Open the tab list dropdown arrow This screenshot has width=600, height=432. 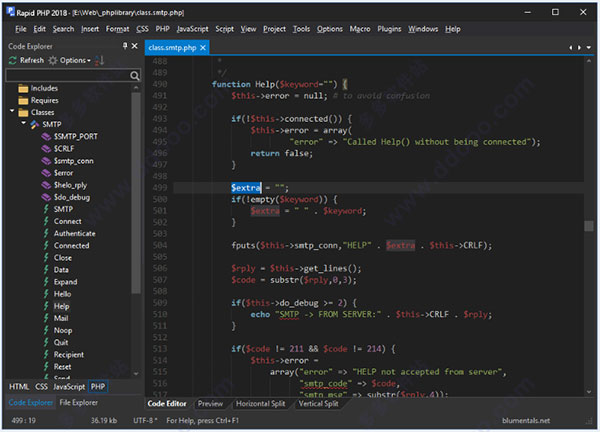point(589,47)
